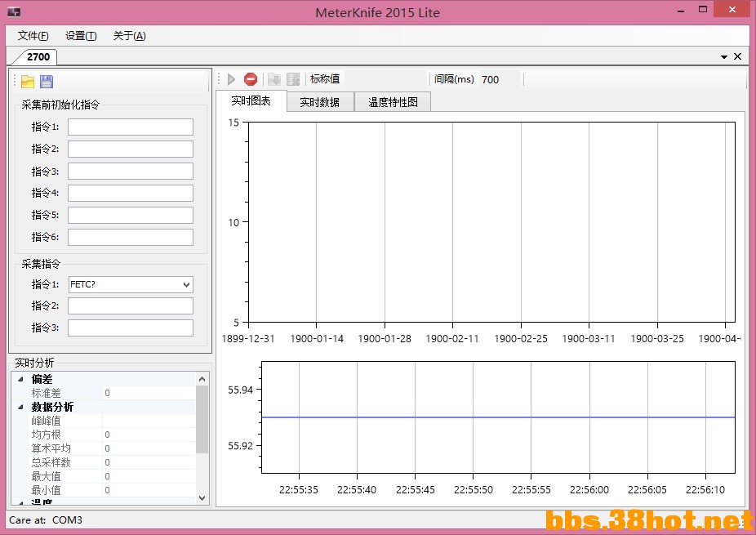The width and height of the screenshot is (756, 535).
Task: Click the MeterKnife app icon in title bar
Action: [x=14, y=12]
